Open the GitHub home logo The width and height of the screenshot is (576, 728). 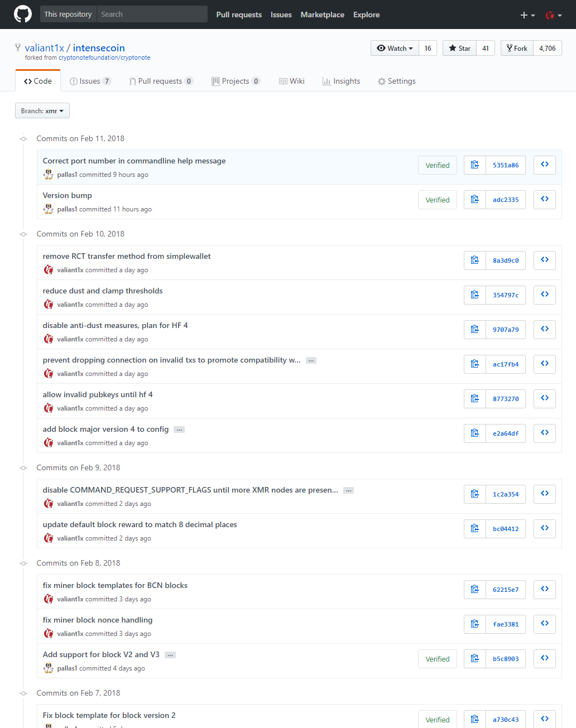23,15
